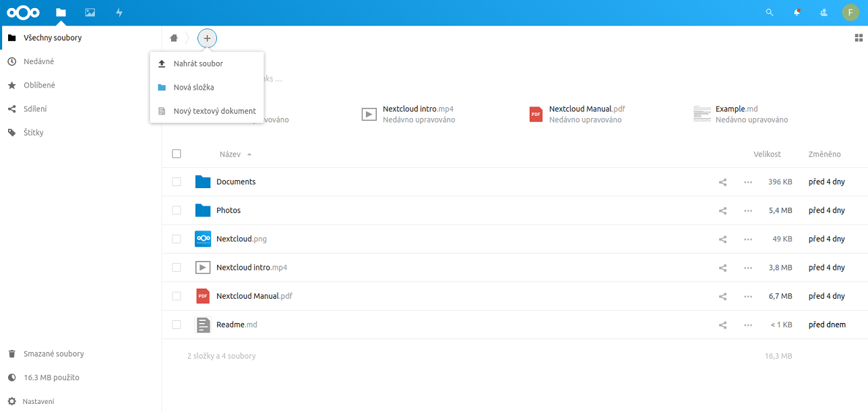Share Nextcloud.png
The width and height of the screenshot is (868, 412).
tap(723, 239)
